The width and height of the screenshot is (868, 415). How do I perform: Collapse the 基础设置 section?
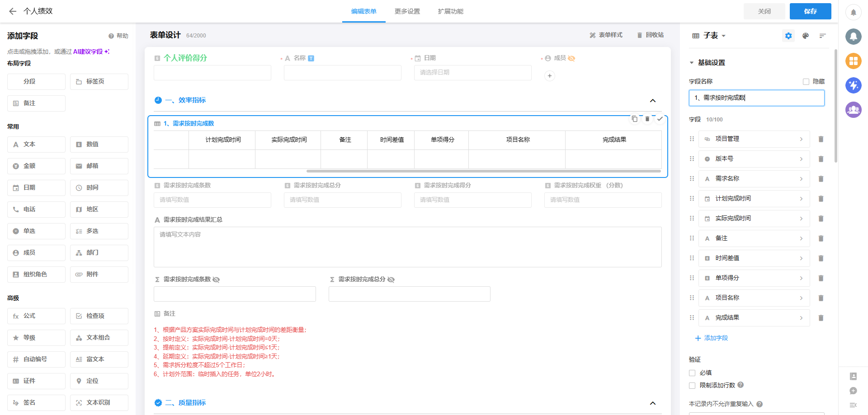tap(692, 63)
